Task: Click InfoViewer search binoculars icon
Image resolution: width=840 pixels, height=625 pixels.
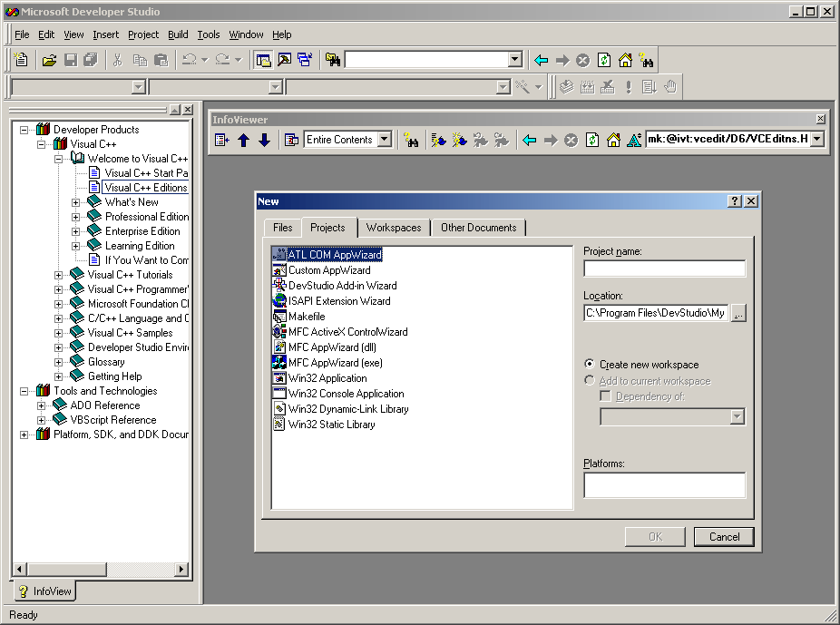Action: [x=412, y=141]
